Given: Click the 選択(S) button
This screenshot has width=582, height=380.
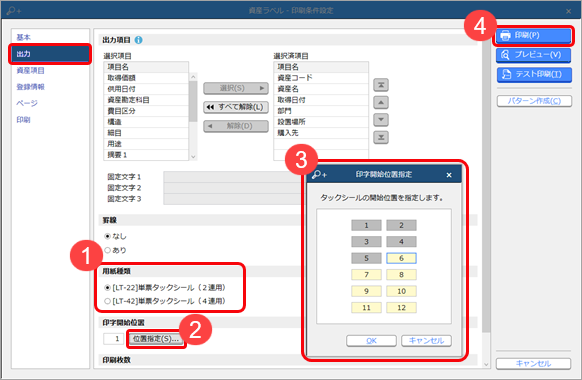Looking at the screenshot, I should (236, 88).
